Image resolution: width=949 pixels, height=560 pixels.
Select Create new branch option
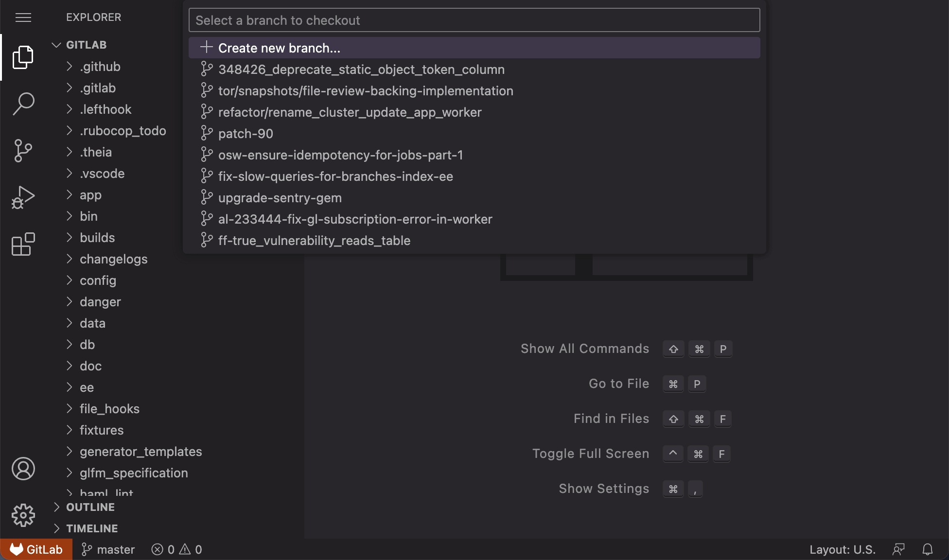(280, 48)
